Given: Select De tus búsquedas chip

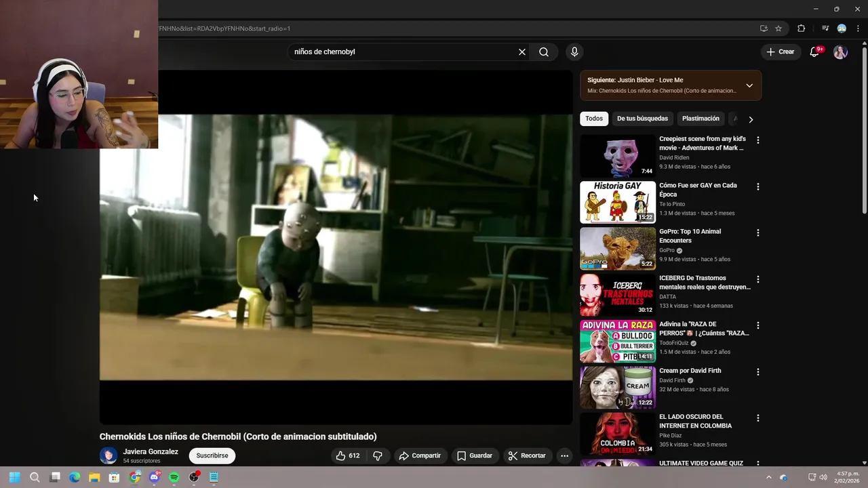Looking at the screenshot, I should tap(642, 119).
